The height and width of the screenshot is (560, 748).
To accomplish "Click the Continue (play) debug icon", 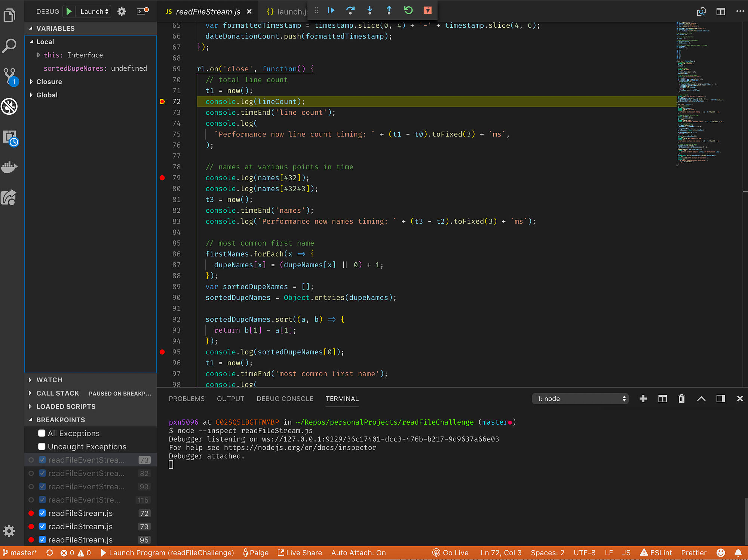I will [331, 10].
